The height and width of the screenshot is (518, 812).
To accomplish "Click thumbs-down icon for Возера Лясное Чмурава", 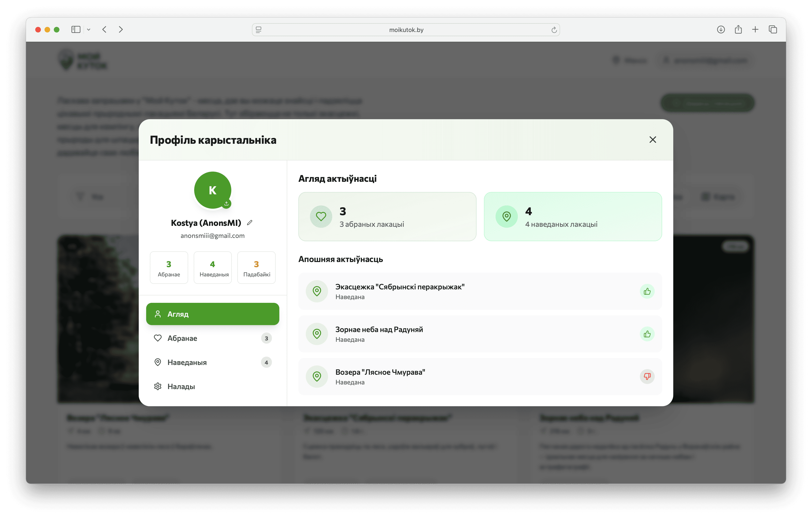I will point(647,377).
